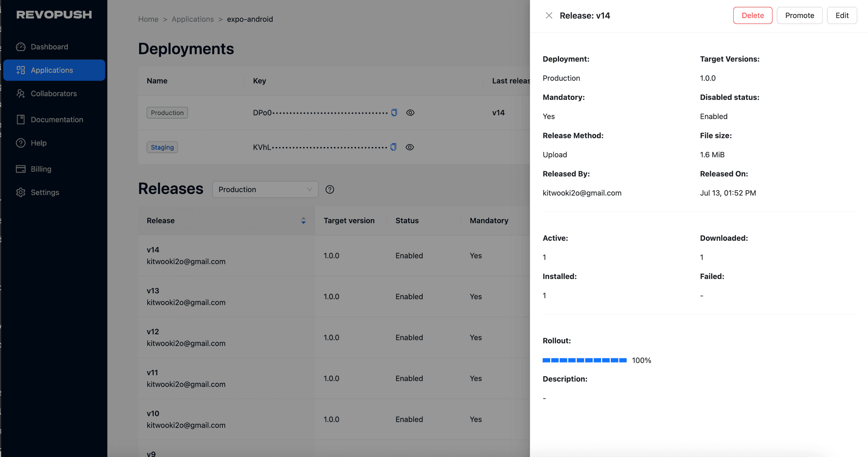Reveal the Production key with eye icon
The height and width of the screenshot is (457, 868).
pos(410,113)
